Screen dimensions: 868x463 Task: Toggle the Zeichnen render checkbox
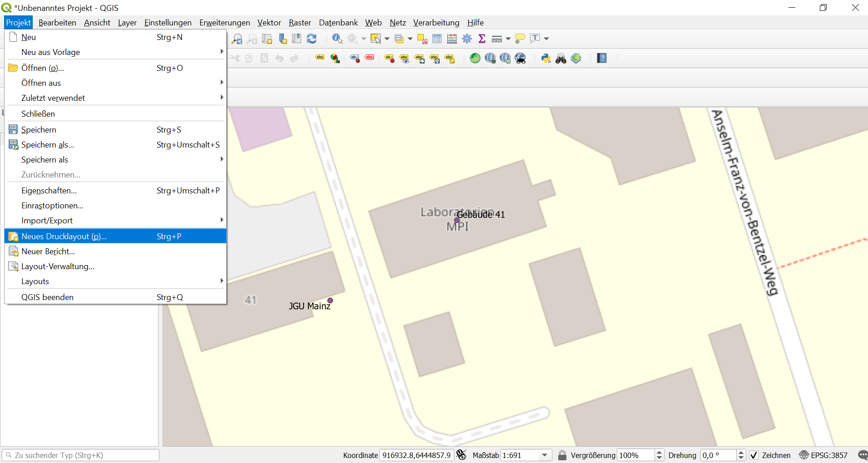(x=754, y=455)
